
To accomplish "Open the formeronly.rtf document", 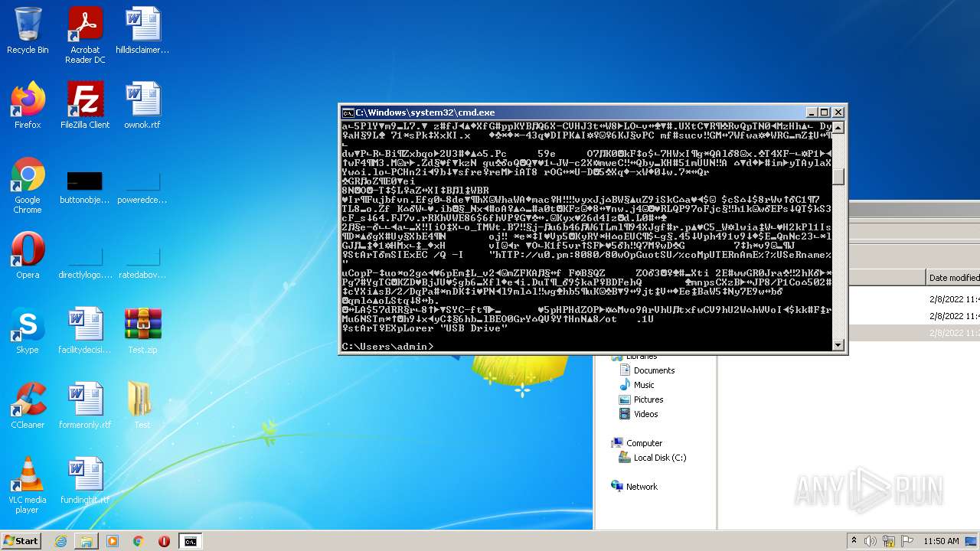I will point(85,406).
